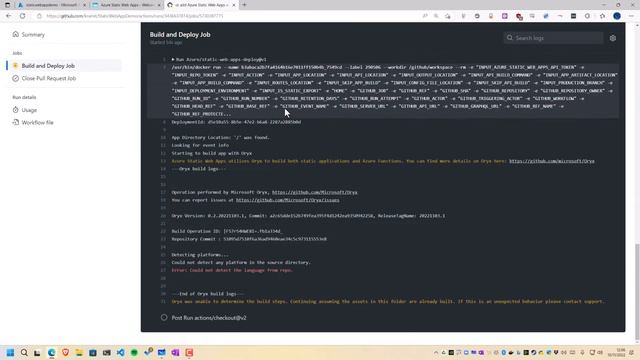640x360 pixels.
Task: Open the tab actions menu icon at top left
Action: [x=7, y=5]
